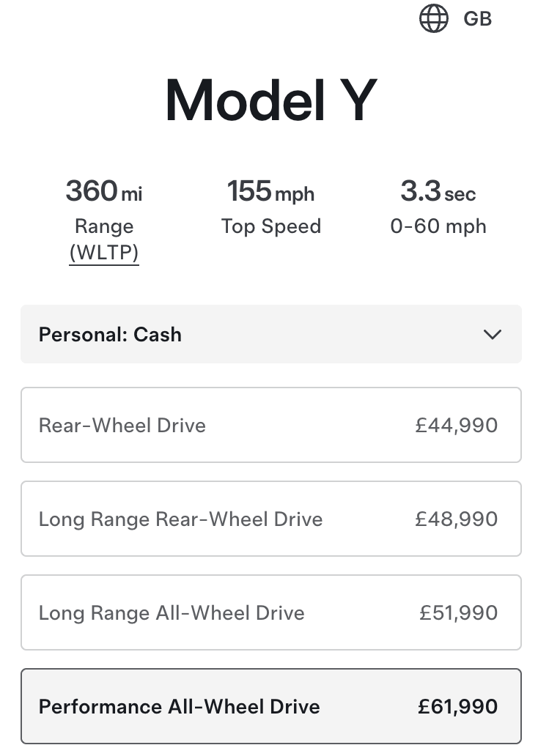Click the Model Y heading

pyautogui.click(x=270, y=100)
